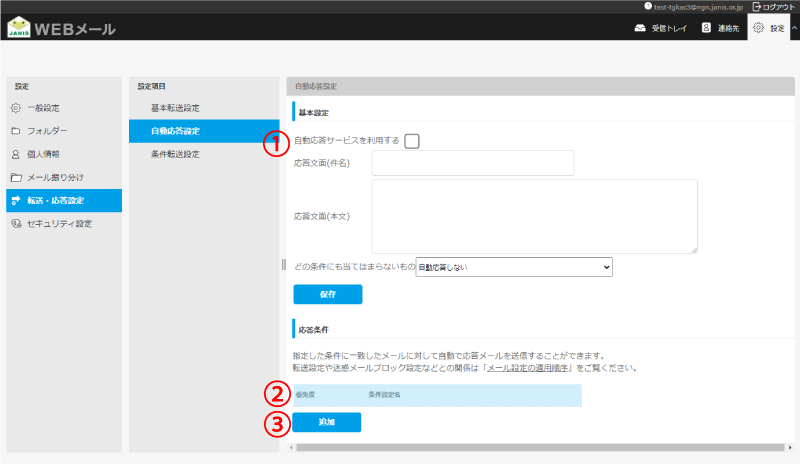This screenshot has height=464, width=800.
Task: Open the フォルダー folder icon item
Action: (16, 131)
